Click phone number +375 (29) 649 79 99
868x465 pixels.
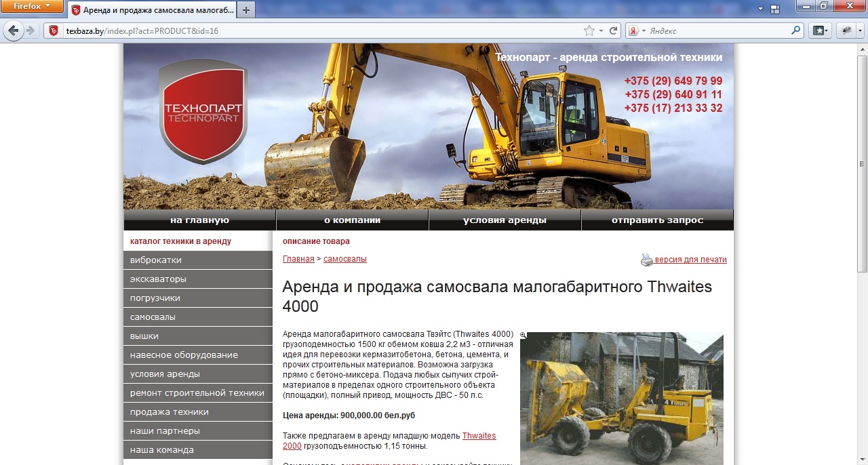(673, 81)
